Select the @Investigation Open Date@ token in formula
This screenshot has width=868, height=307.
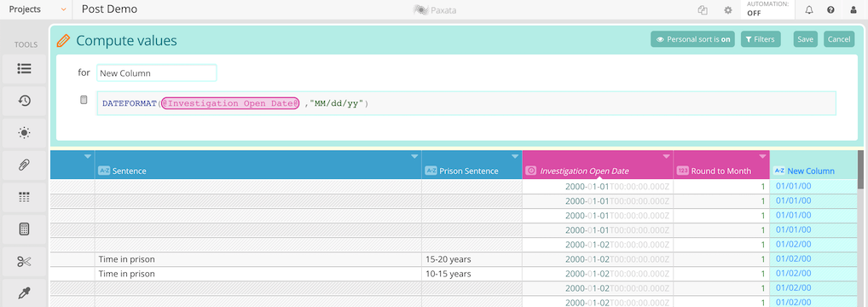[x=230, y=104]
